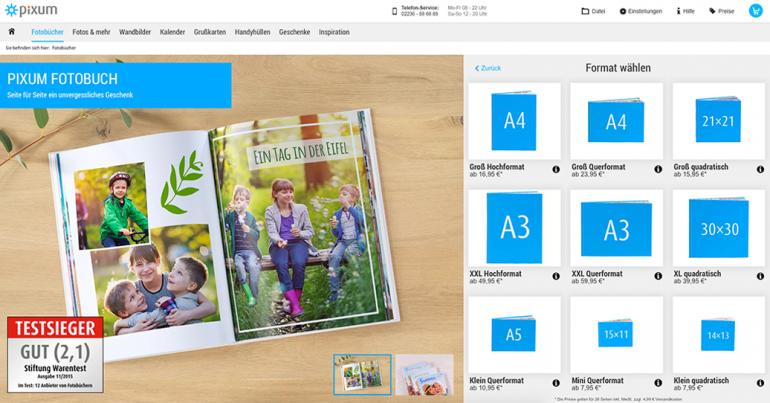This screenshot has height=403, width=770.
Task: Click the Klein quadratisch label
Action: [701, 380]
